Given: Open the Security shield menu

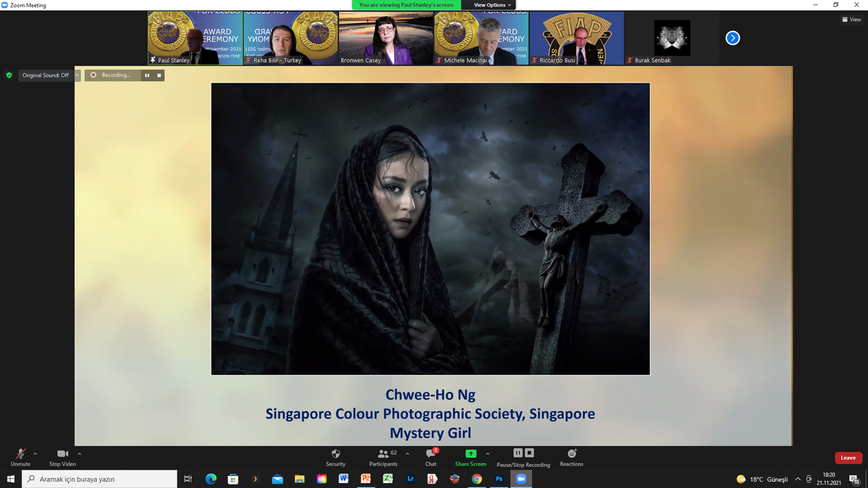Looking at the screenshot, I should tap(335, 457).
